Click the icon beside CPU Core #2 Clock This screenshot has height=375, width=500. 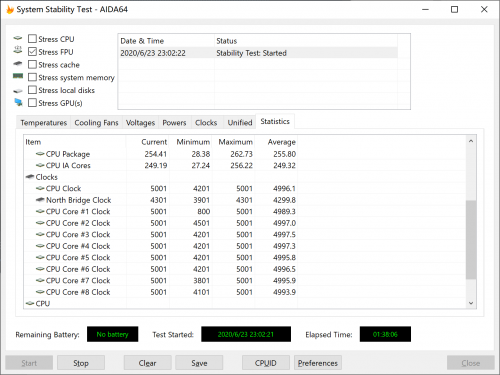pos(40,223)
